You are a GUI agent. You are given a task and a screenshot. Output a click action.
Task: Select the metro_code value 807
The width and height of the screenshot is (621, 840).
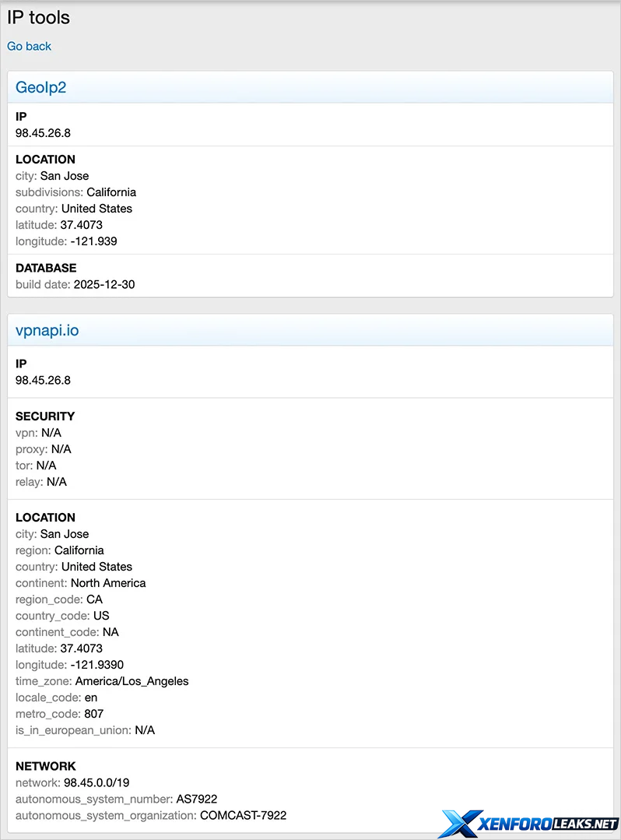coord(93,714)
